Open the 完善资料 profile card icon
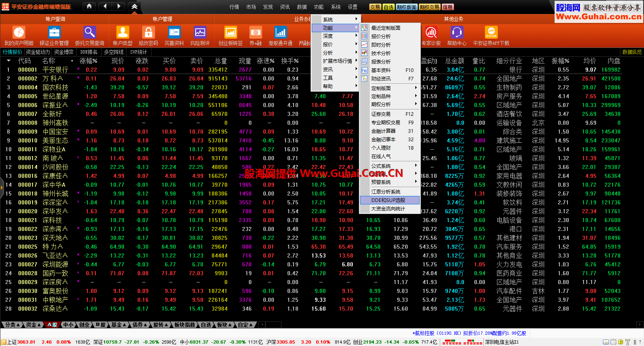644x346 pixels. pos(174,32)
